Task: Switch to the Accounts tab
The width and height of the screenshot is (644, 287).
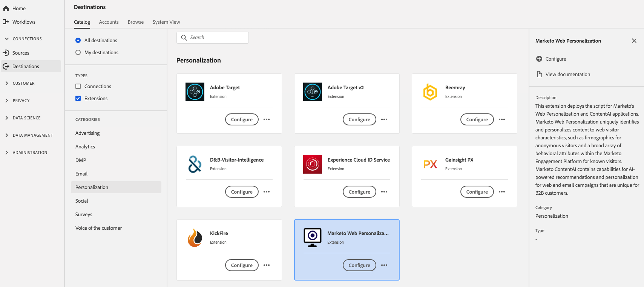Action: pos(109,22)
